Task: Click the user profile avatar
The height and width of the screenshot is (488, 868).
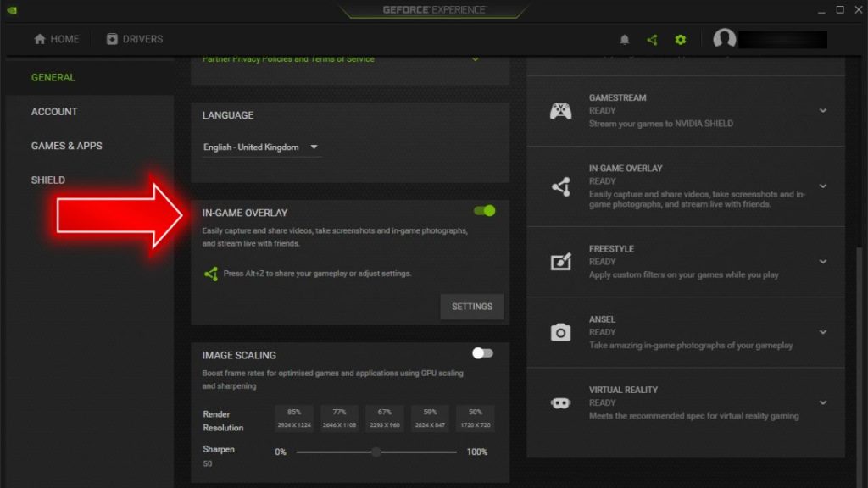Action: pos(724,39)
